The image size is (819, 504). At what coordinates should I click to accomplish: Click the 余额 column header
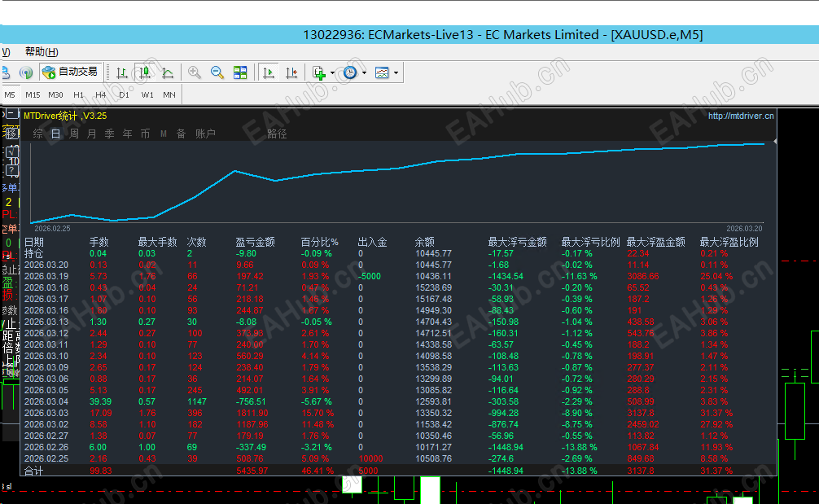(x=425, y=242)
